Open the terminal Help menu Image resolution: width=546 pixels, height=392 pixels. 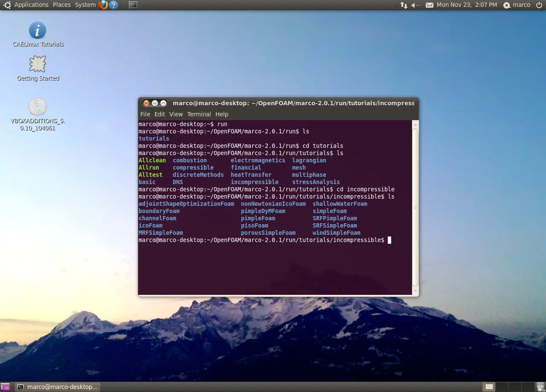[222, 114]
